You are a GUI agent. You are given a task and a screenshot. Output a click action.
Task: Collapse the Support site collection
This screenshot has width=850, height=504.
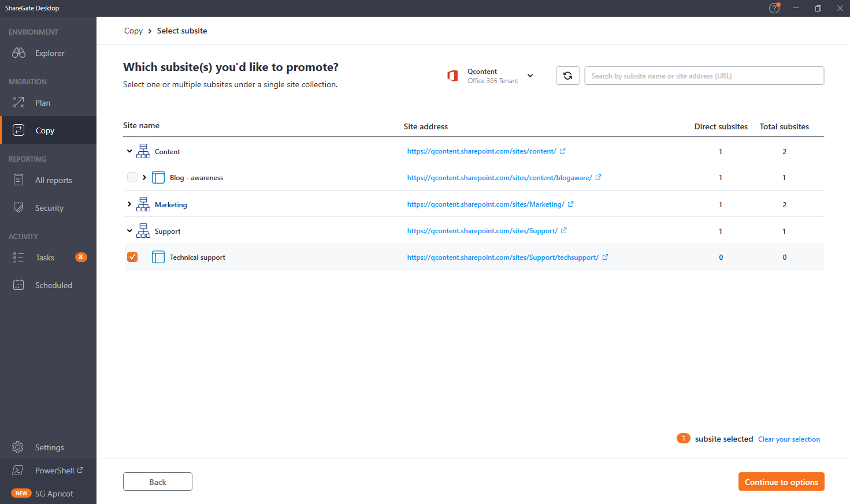coord(129,231)
